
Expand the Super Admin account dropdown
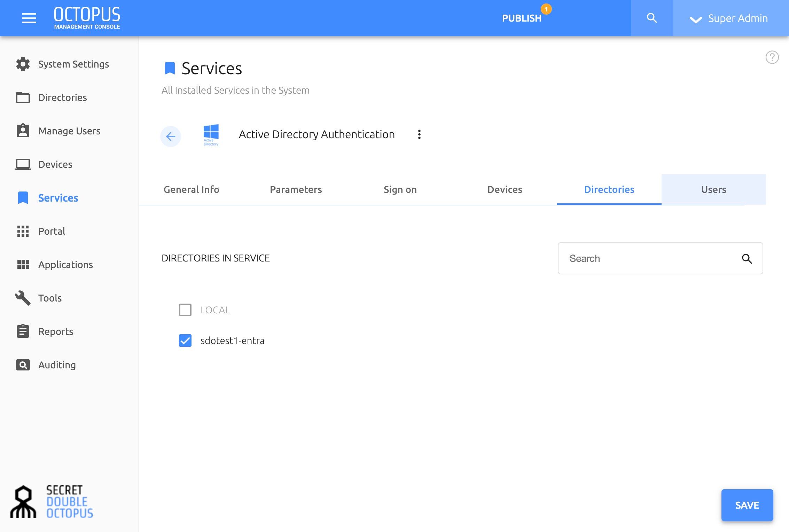click(731, 18)
